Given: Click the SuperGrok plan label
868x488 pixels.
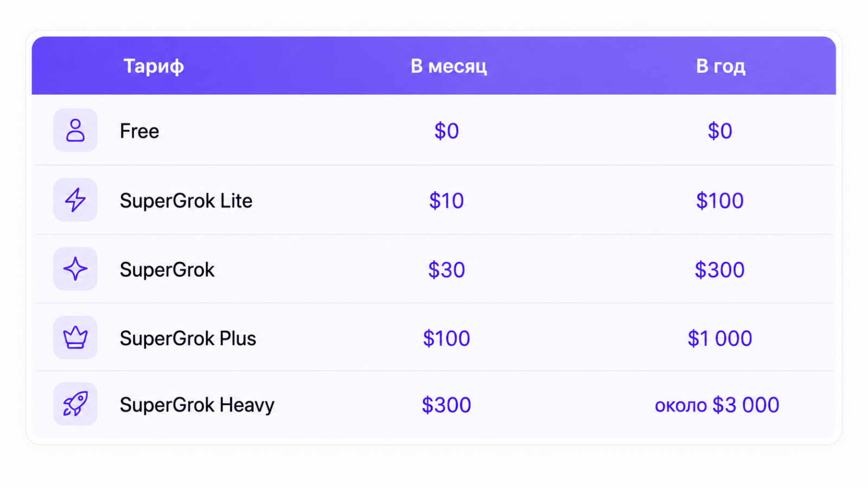Looking at the screenshot, I should coord(167,269).
